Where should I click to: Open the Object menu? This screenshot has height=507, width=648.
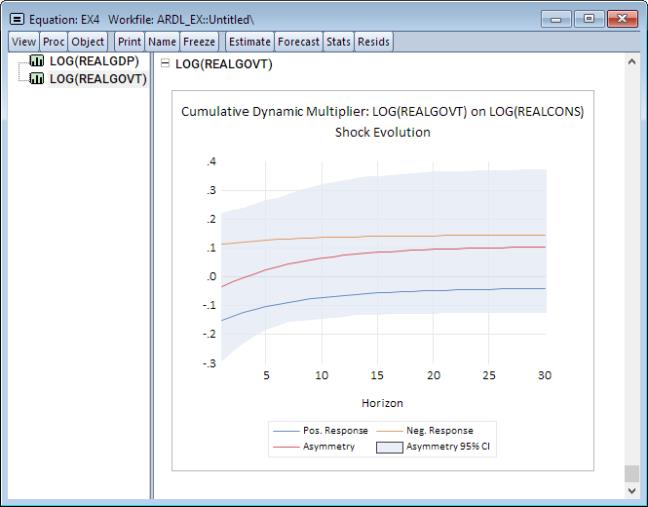88,42
